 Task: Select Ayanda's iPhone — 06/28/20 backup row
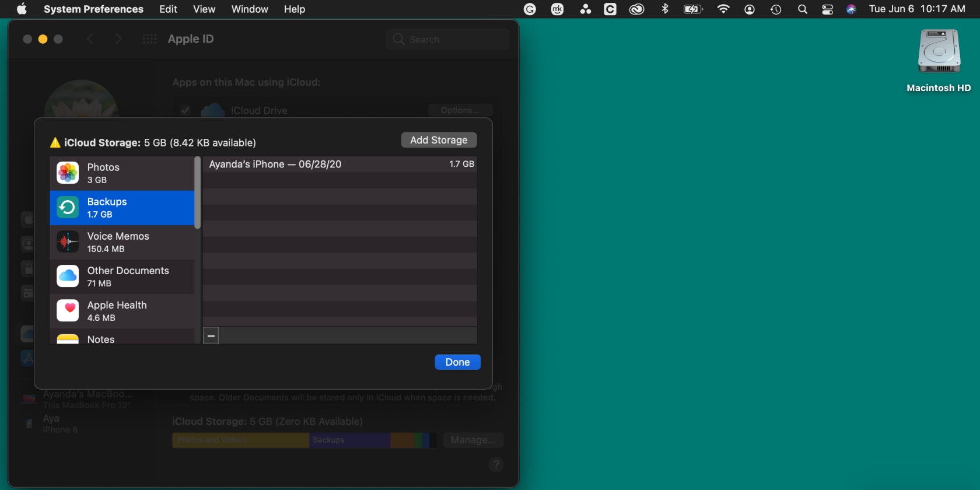tap(340, 164)
